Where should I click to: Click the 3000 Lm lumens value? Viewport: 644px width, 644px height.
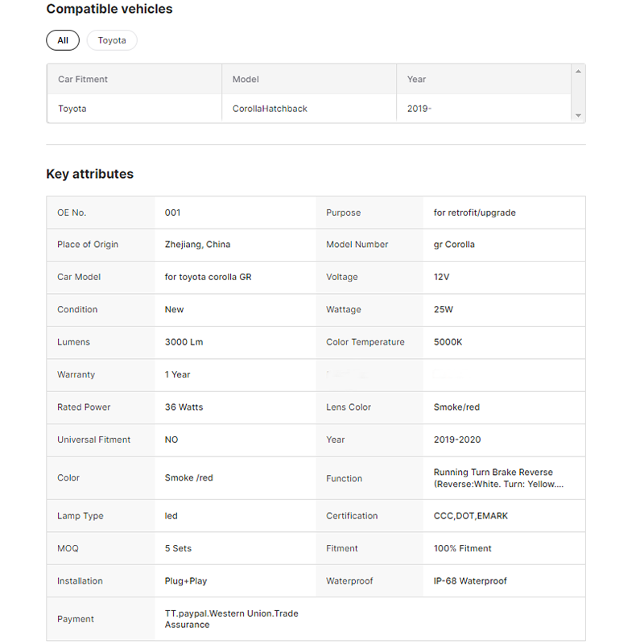184,342
